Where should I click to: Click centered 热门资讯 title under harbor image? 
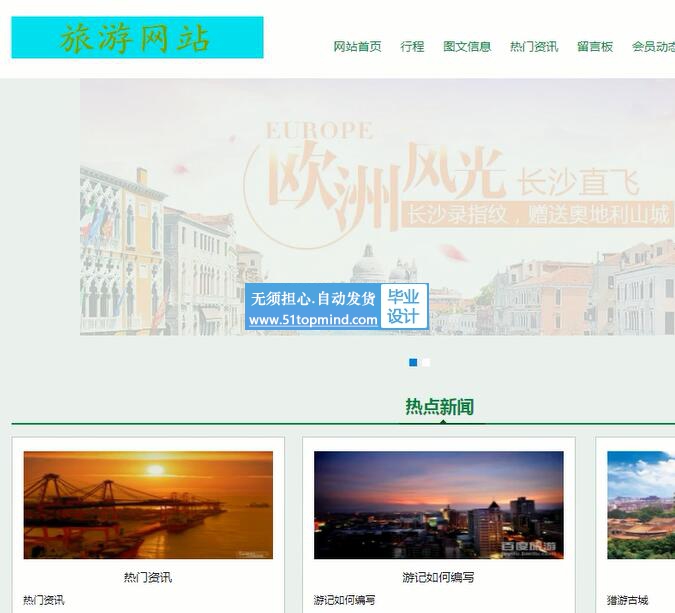[148, 577]
